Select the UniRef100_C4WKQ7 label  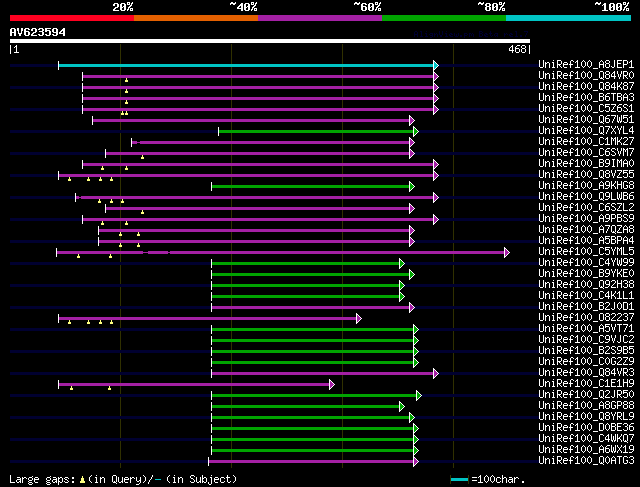tap(586, 439)
